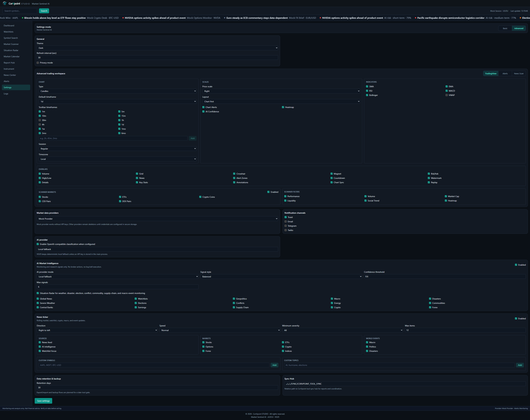530x420 pixels.
Task: Go to Symbol Search in sidebar
Action: coord(16,38)
